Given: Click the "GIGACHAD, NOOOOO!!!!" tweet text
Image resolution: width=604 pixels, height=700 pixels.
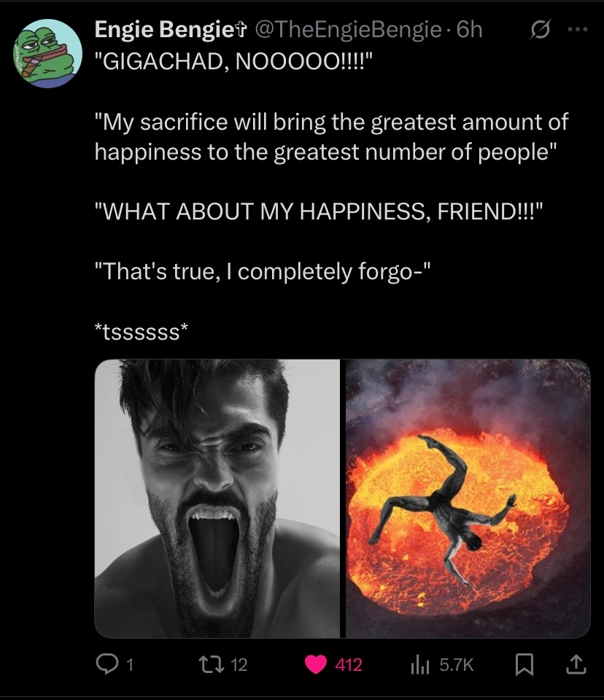Looking at the screenshot, I should (x=232, y=61).
